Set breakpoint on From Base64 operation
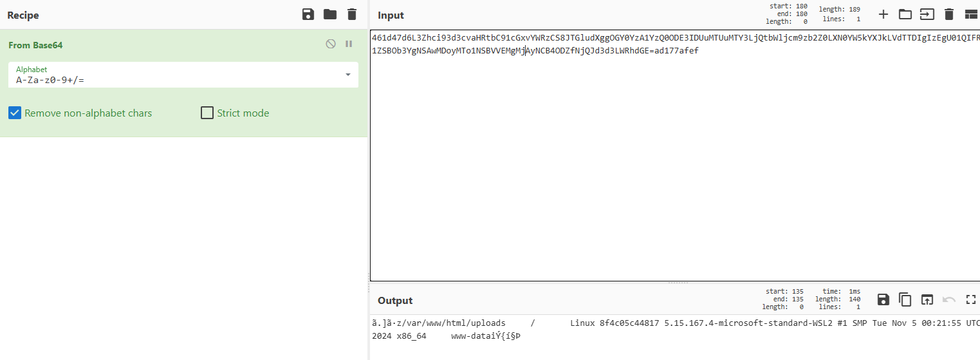980x360 pixels. [x=349, y=44]
